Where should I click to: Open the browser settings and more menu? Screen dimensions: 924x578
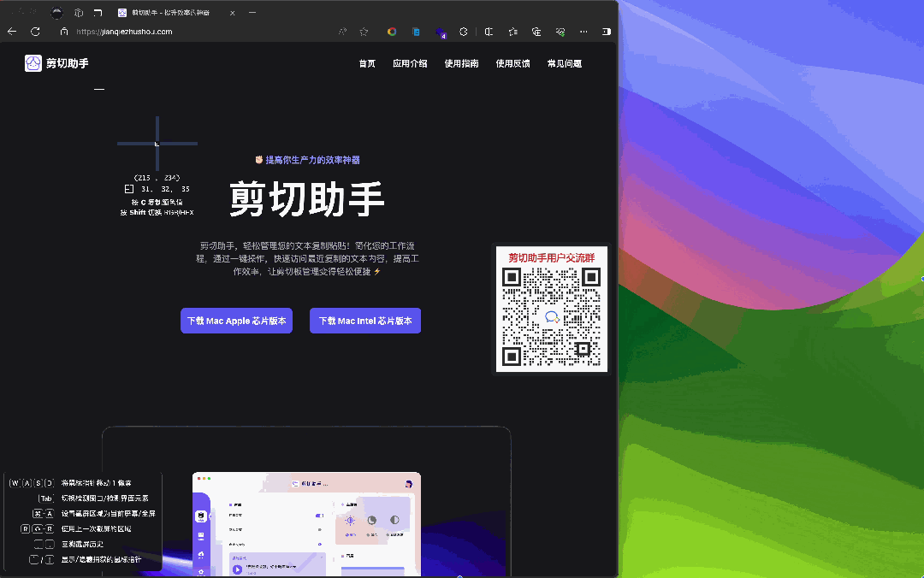pyautogui.click(x=583, y=32)
